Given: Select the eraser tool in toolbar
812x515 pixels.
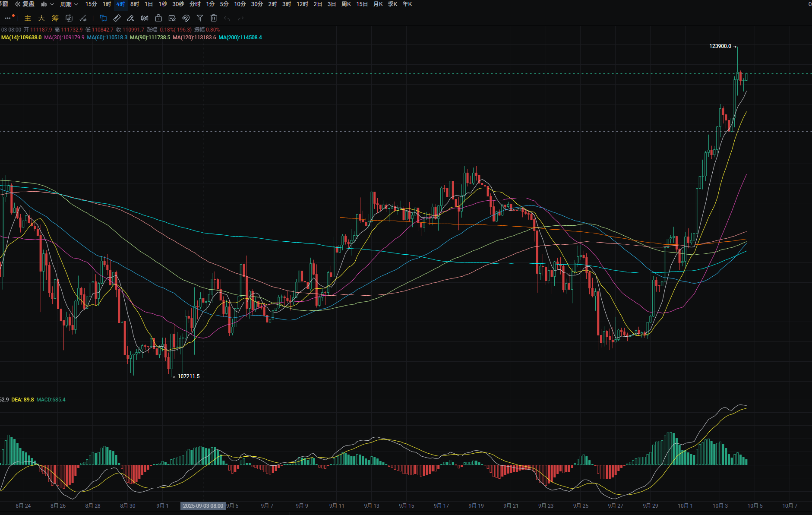Looking at the screenshot, I should point(131,18).
